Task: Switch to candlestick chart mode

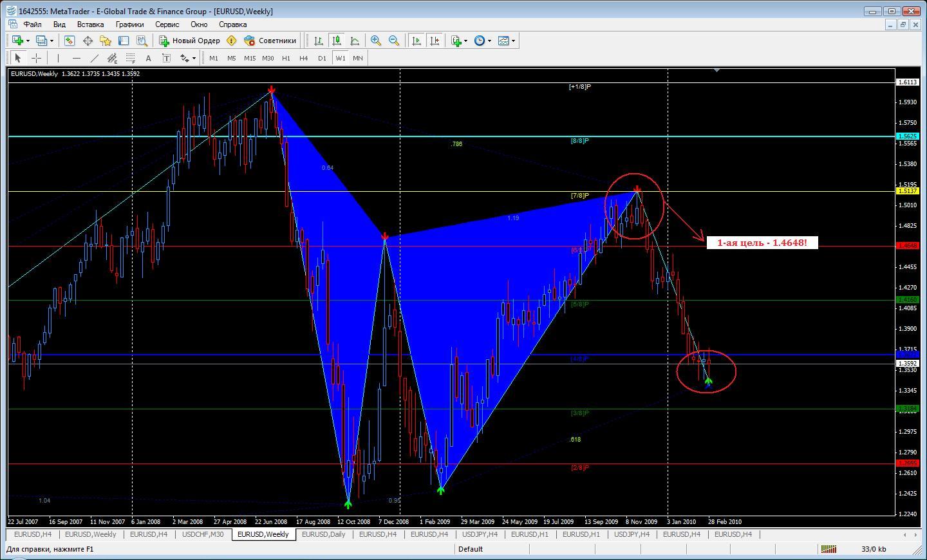Action: (x=336, y=41)
